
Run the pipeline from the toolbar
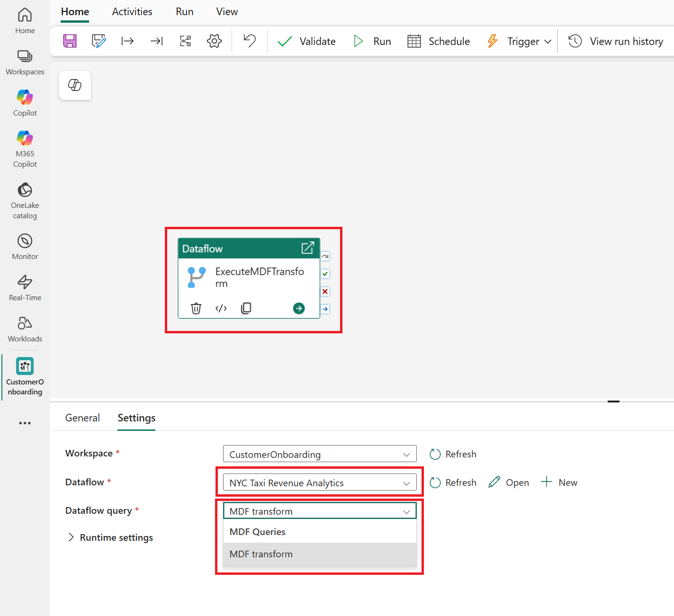pyautogui.click(x=372, y=41)
